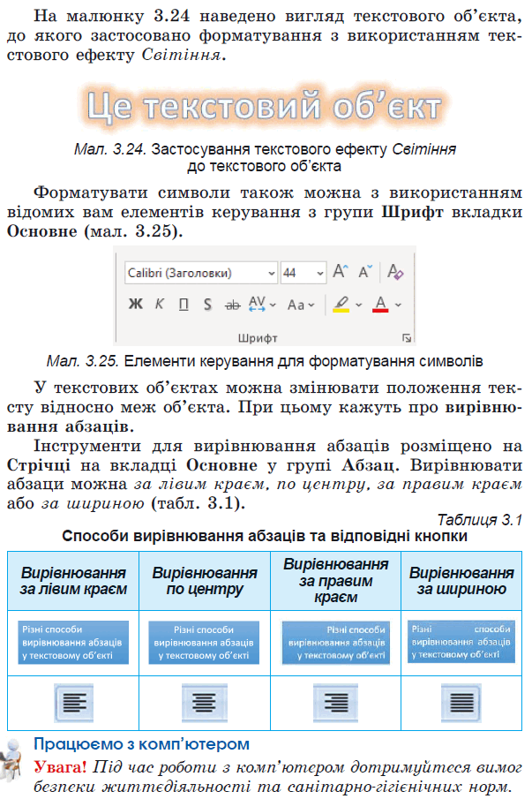Click the red word 'Увага!'
Viewport: 532px width, 799px height.
(x=60, y=766)
